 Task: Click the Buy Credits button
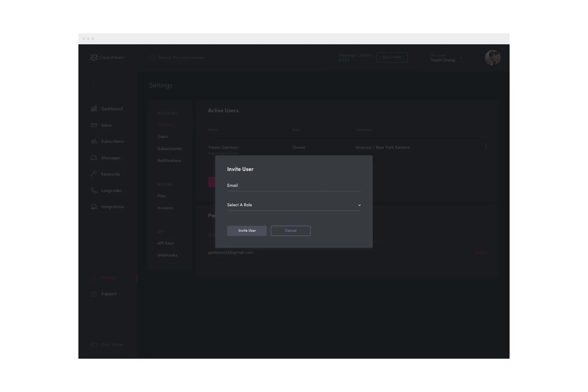[392, 58]
